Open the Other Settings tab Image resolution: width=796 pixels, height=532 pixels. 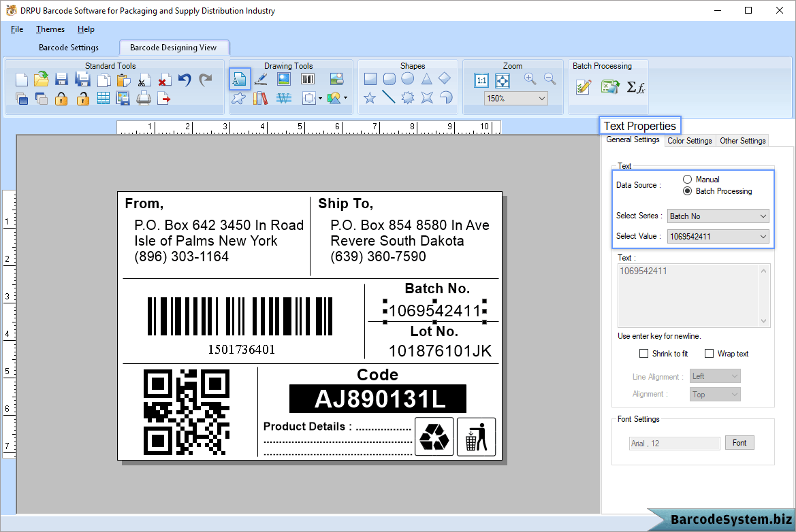click(742, 140)
